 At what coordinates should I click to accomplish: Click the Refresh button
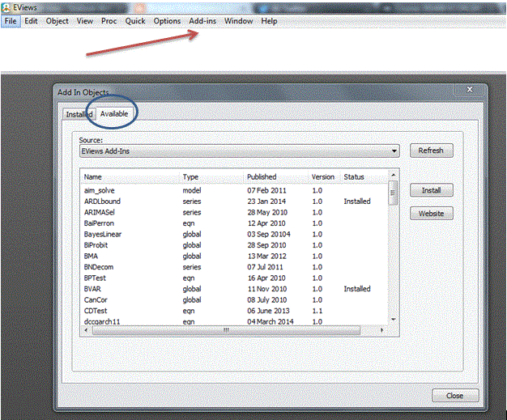pos(432,151)
